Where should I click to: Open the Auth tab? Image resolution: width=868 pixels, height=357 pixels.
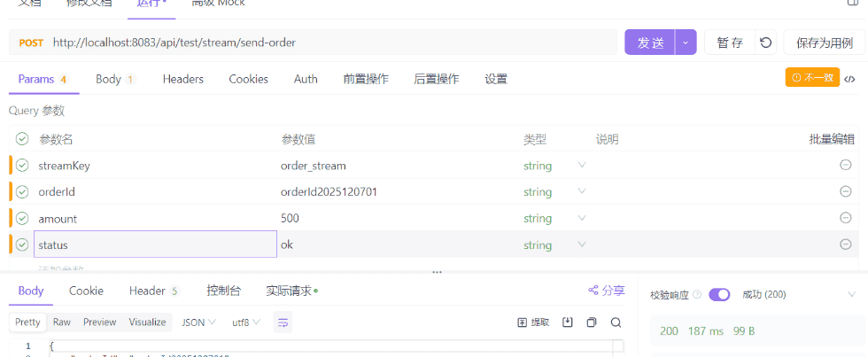(x=306, y=79)
